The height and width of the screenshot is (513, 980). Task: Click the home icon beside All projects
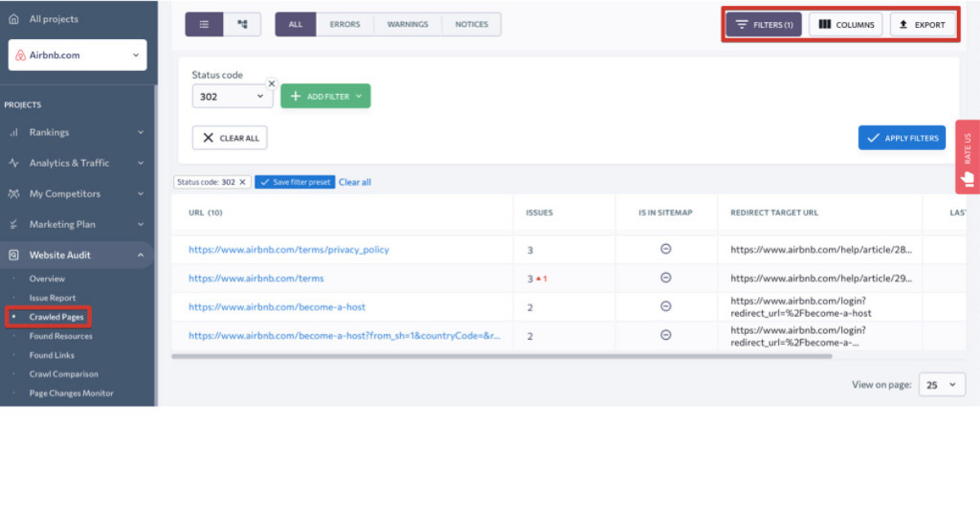pyautogui.click(x=14, y=19)
